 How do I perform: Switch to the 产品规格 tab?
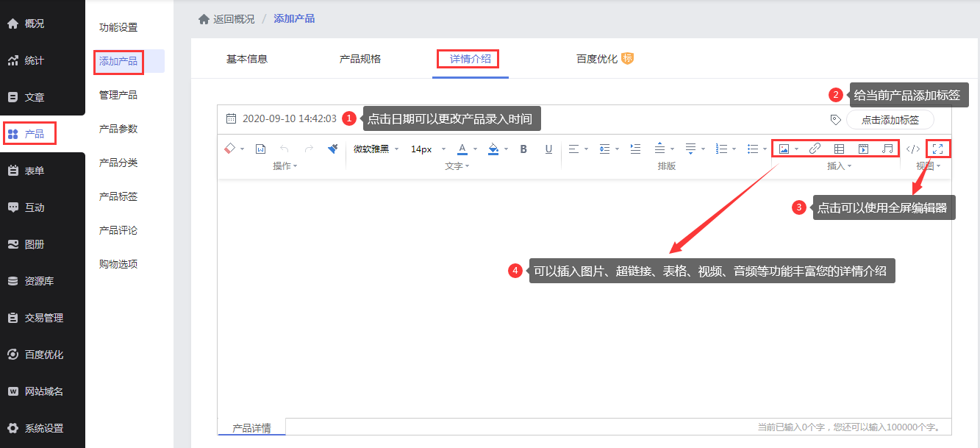coord(360,59)
